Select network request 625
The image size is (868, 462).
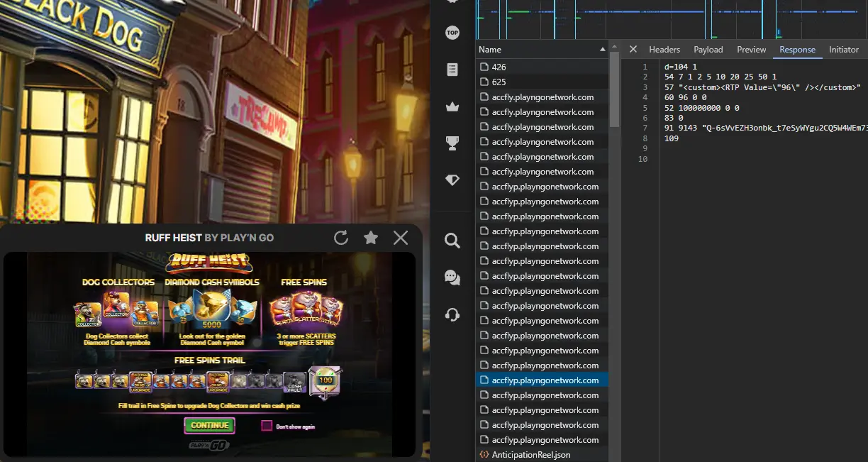tap(542, 82)
